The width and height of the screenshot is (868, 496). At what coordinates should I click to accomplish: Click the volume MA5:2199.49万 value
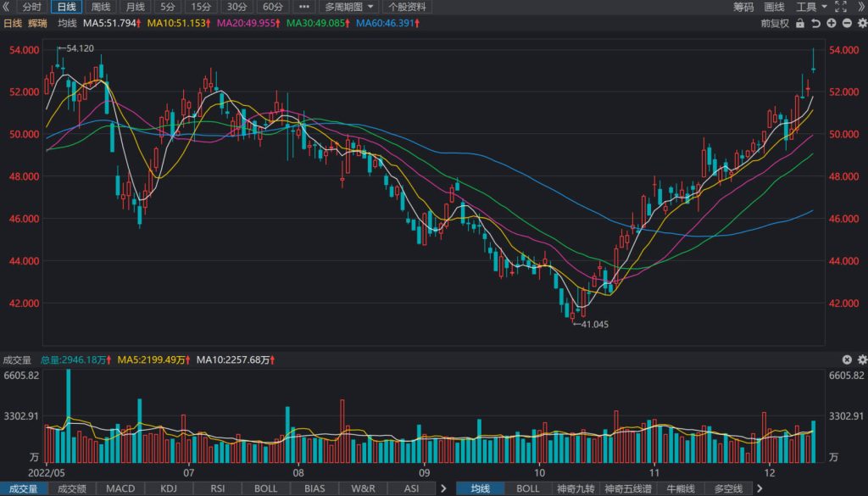153,359
